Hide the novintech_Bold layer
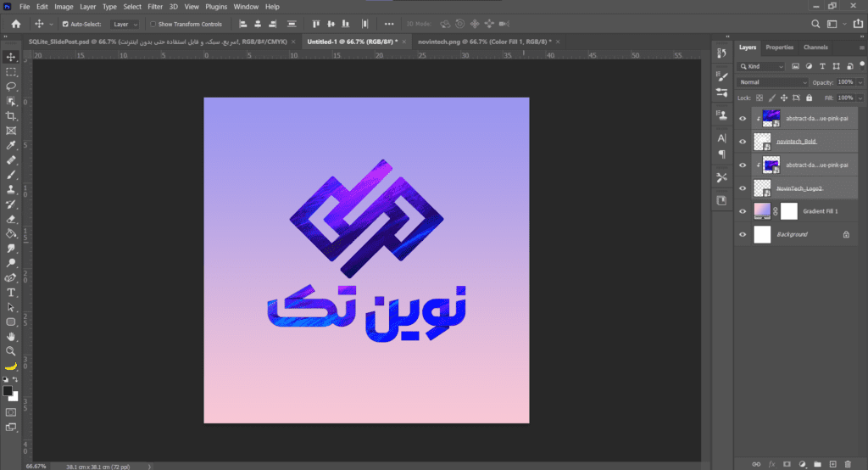This screenshot has width=868, height=470. click(743, 142)
